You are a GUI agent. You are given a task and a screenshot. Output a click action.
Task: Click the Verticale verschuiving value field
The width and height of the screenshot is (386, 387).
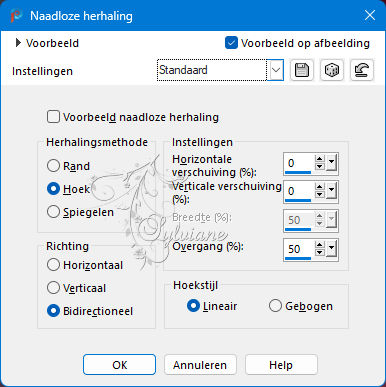pos(299,191)
